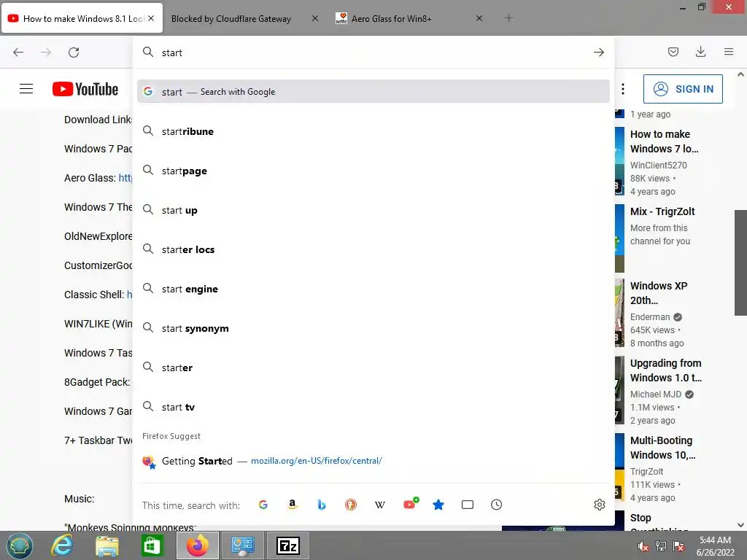The image size is (747, 560).
Task: Open 7-Zip from the taskbar
Action: [x=288, y=545]
